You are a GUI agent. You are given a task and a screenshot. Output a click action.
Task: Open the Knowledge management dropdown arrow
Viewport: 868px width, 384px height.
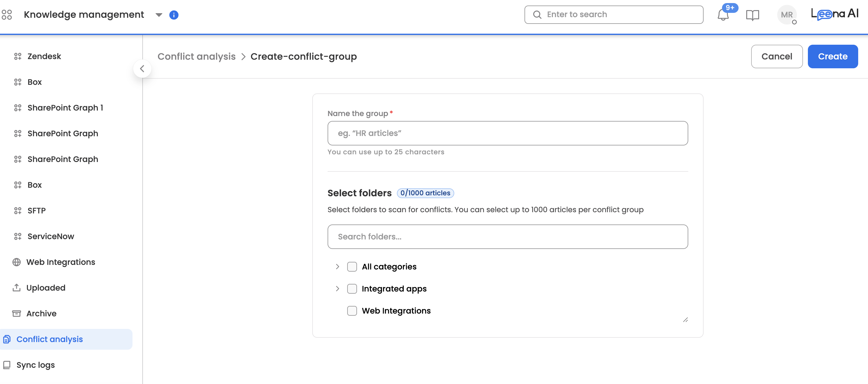coord(159,15)
